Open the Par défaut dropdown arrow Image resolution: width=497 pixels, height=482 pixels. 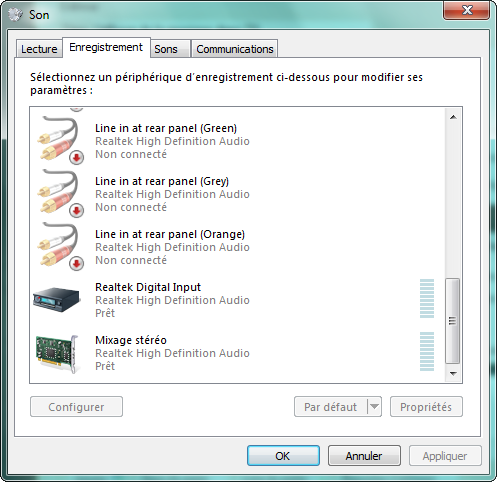click(x=375, y=406)
